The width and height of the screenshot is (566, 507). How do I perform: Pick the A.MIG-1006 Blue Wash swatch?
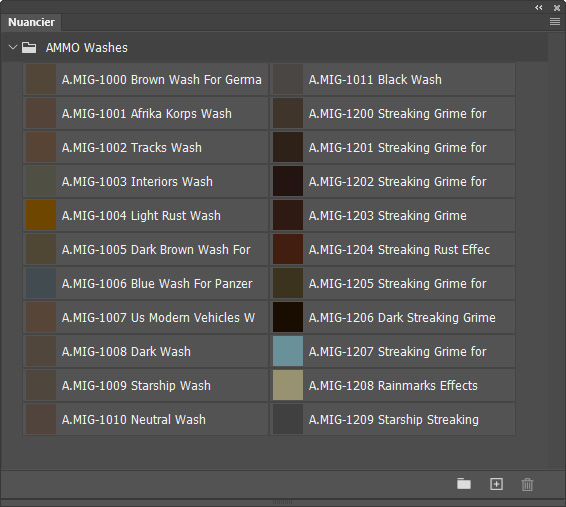(41, 283)
